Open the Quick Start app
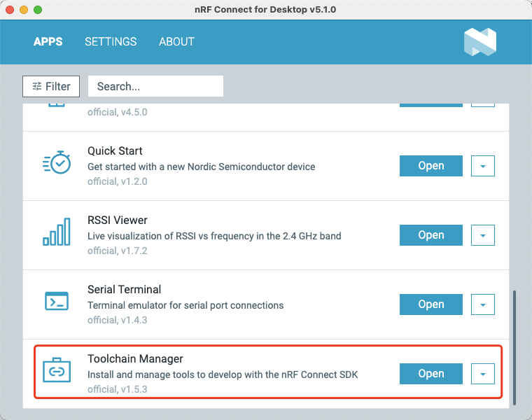Screen dimensions: 532x420 pos(431,166)
